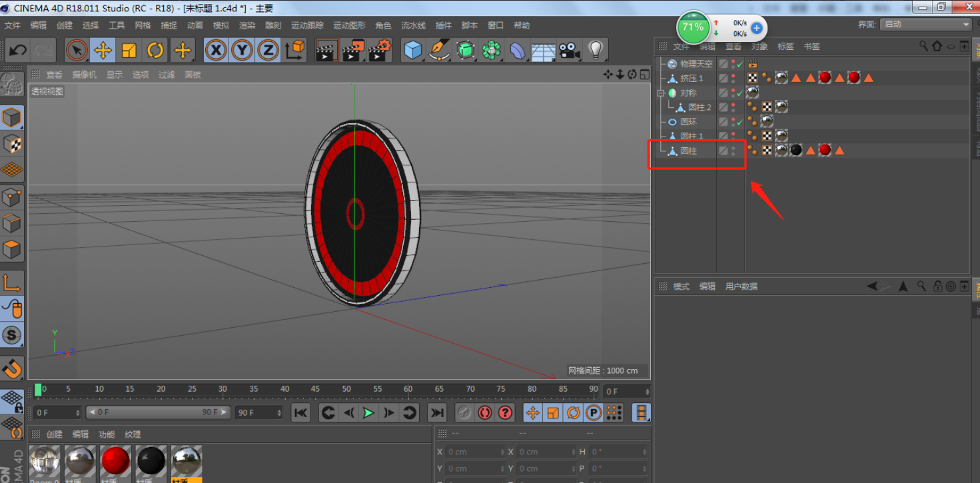980x483 pixels.
Task: Search objects with magnifier icon
Action: click(923, 46)
